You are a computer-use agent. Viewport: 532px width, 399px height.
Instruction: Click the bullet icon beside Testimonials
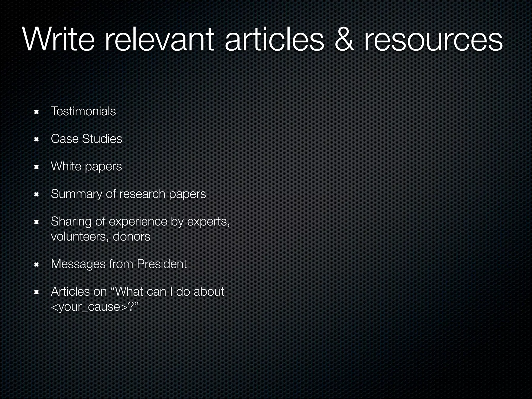point(37,112)
